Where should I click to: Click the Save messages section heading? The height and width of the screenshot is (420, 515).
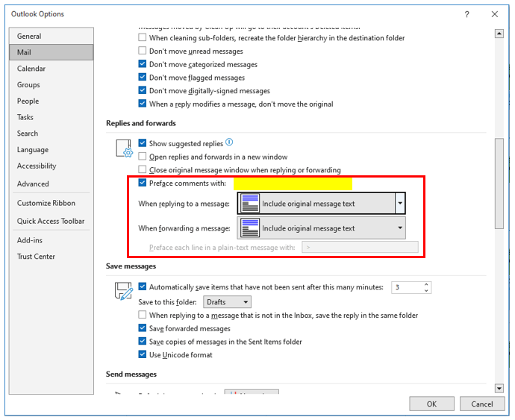point(131,266)
